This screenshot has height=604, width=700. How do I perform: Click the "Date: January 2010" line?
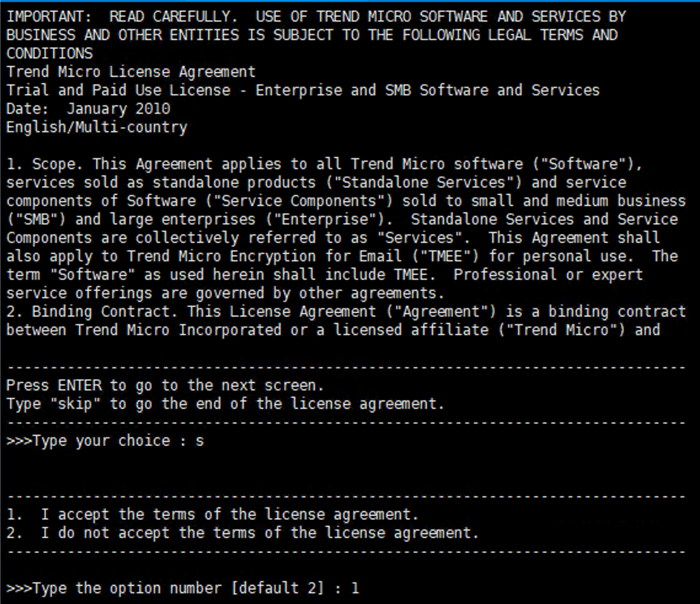click(88, 109)
